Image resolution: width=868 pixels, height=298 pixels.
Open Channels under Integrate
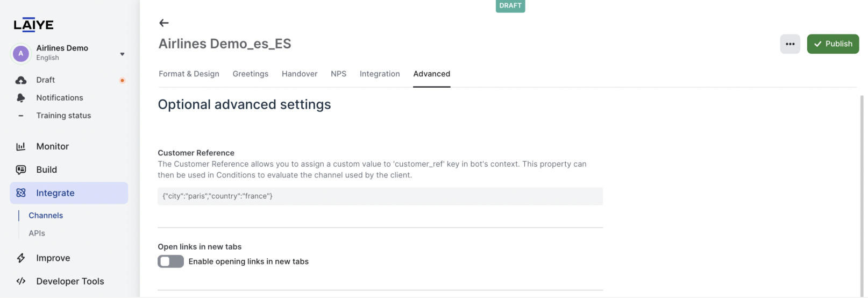pos(46,215)
